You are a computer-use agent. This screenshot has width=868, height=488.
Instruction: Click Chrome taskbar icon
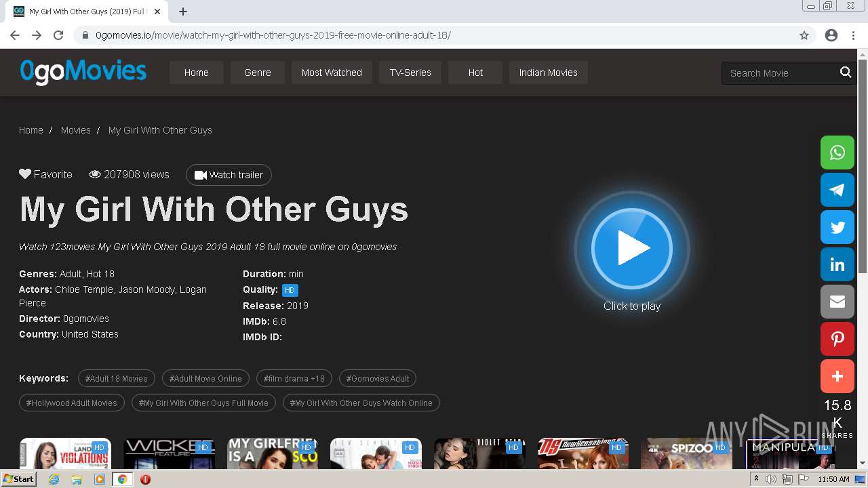[x=122, y=479]
